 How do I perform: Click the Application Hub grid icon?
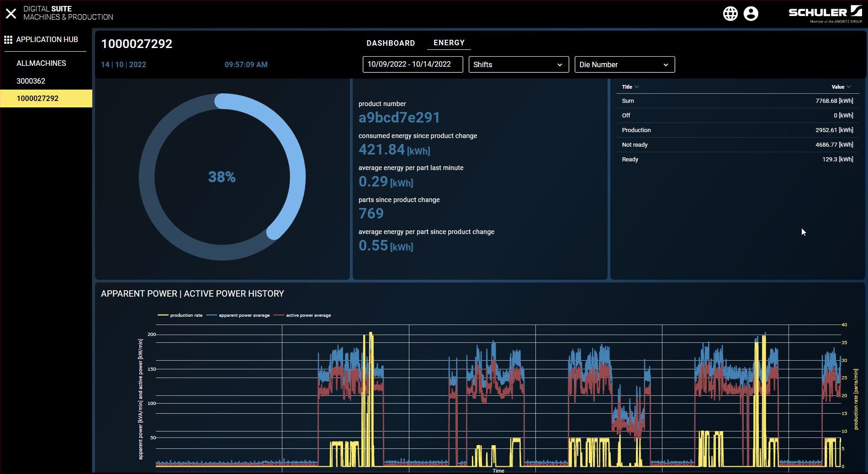point(8,40)
